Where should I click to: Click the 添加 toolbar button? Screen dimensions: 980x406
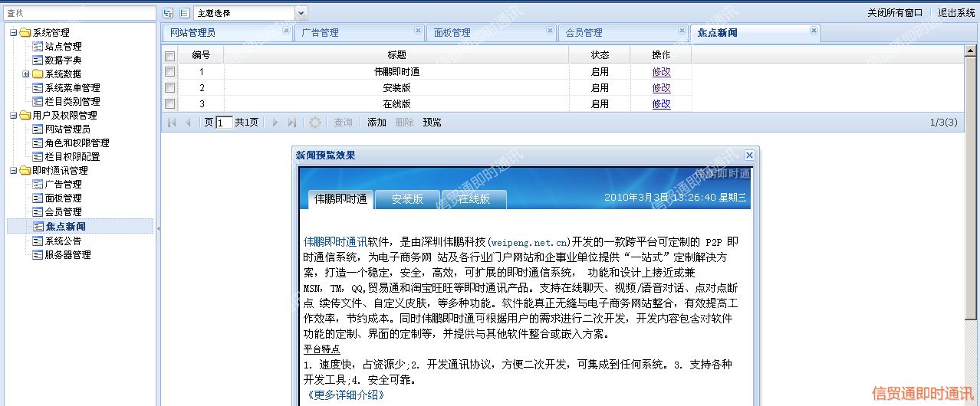pyautogui.click(x=377, y=123)
